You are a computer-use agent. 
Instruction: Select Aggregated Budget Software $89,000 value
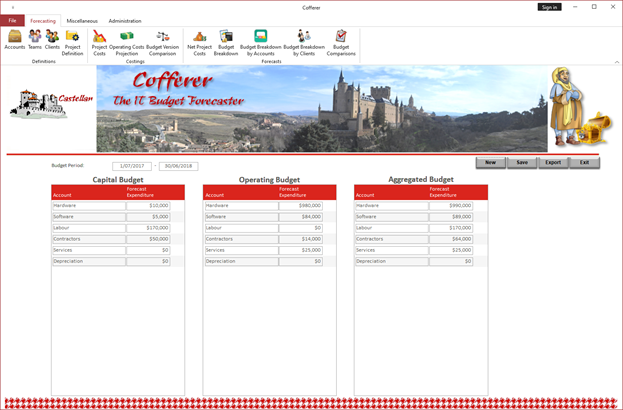[x=451, y=217]
